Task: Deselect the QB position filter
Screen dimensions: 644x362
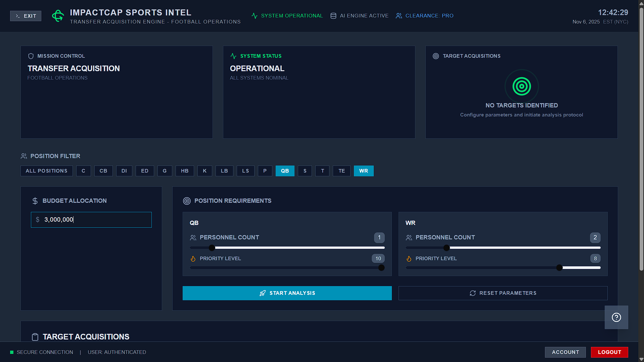Action: coord(285,171)
